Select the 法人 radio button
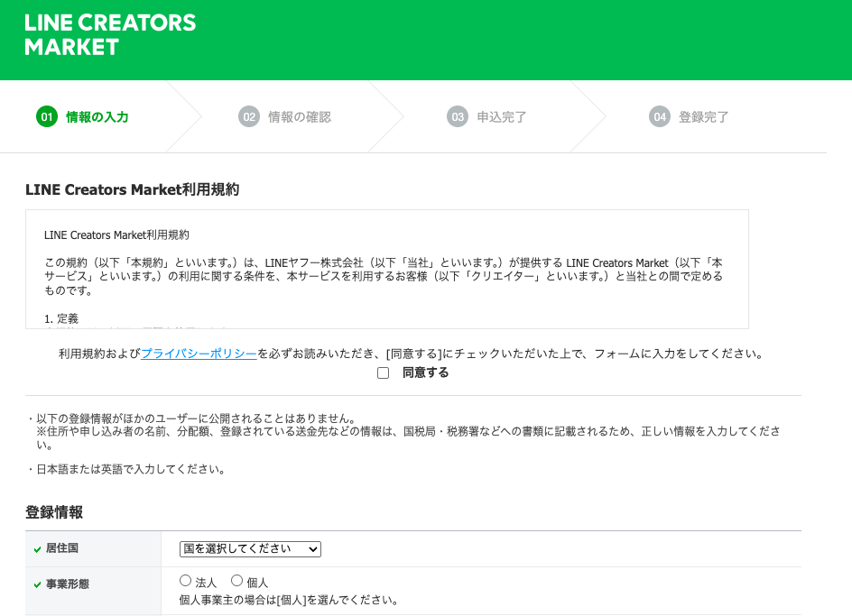This screenshot has height=616, width=852. point(185,581)
